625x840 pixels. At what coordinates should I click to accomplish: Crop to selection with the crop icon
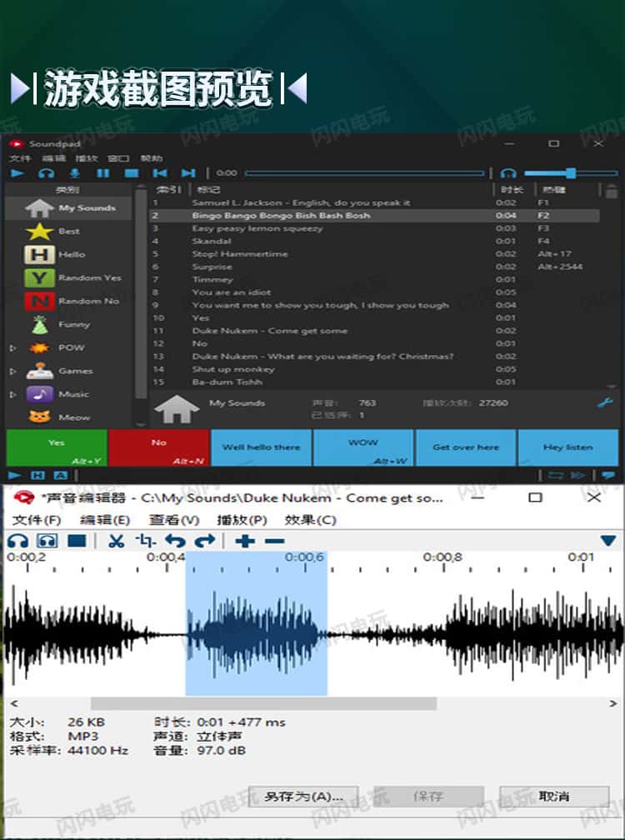146,541
